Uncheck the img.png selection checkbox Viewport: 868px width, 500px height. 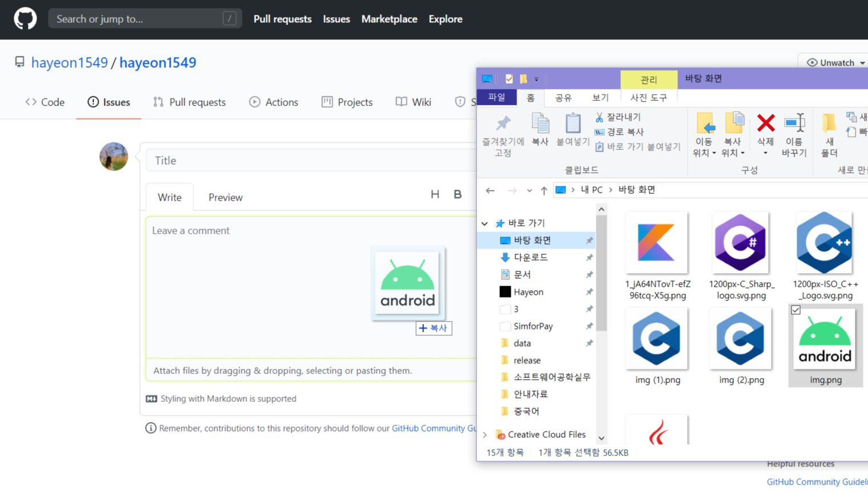coord(796,310)
